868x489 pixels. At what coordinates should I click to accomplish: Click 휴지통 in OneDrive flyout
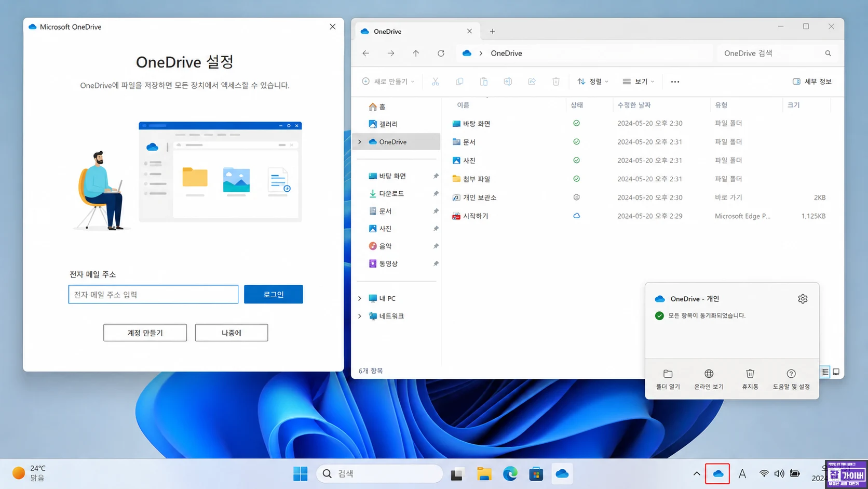750,379
